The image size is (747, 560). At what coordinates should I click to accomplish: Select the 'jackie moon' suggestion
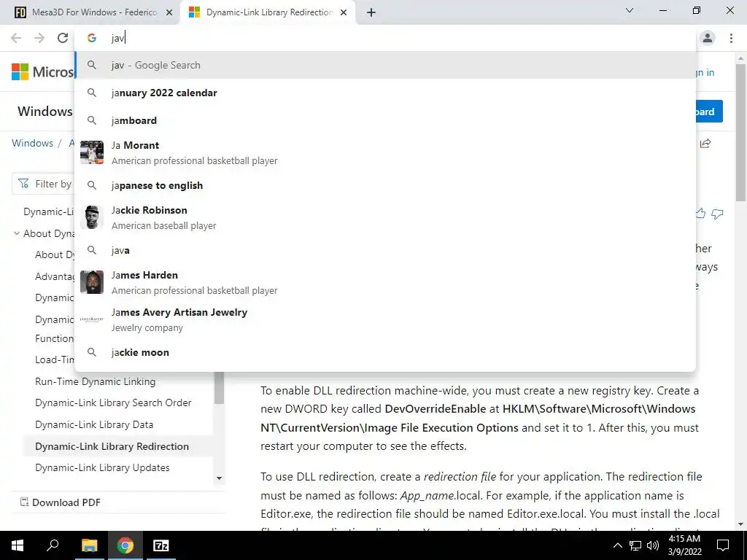tap(385, 352)
